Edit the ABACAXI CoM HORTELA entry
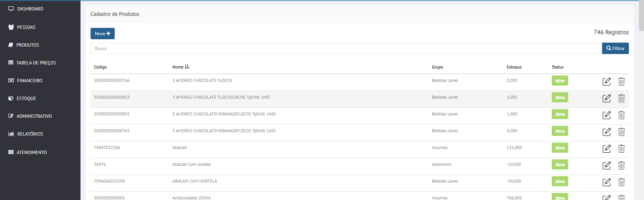The width and height of the screenshot is (644, 200). coord(606,182)
